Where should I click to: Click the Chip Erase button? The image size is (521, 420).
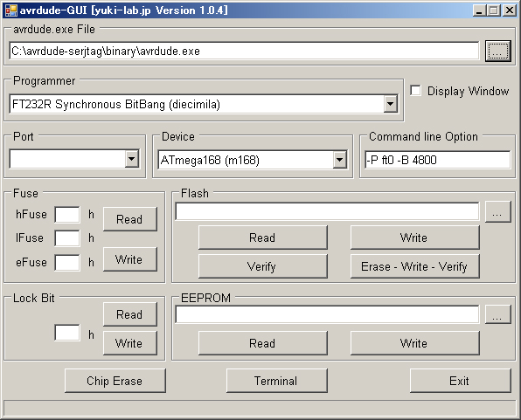point(115,381)
